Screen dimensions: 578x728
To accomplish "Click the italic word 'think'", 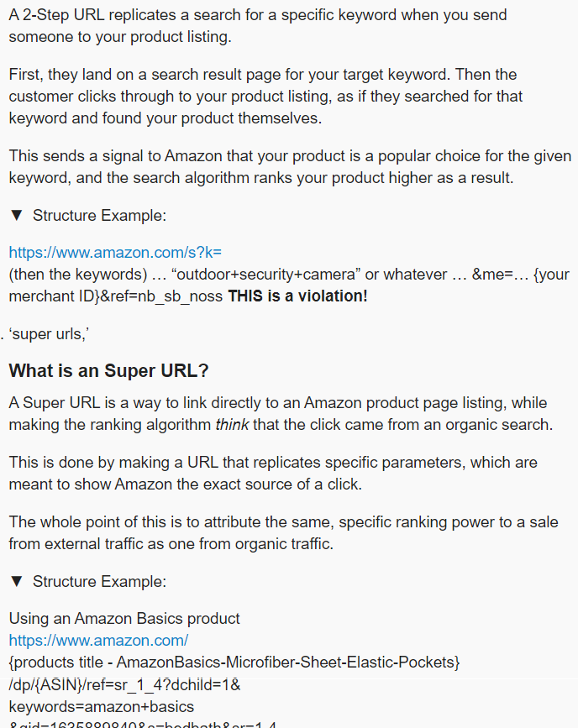I will click(x=232, y=424).
